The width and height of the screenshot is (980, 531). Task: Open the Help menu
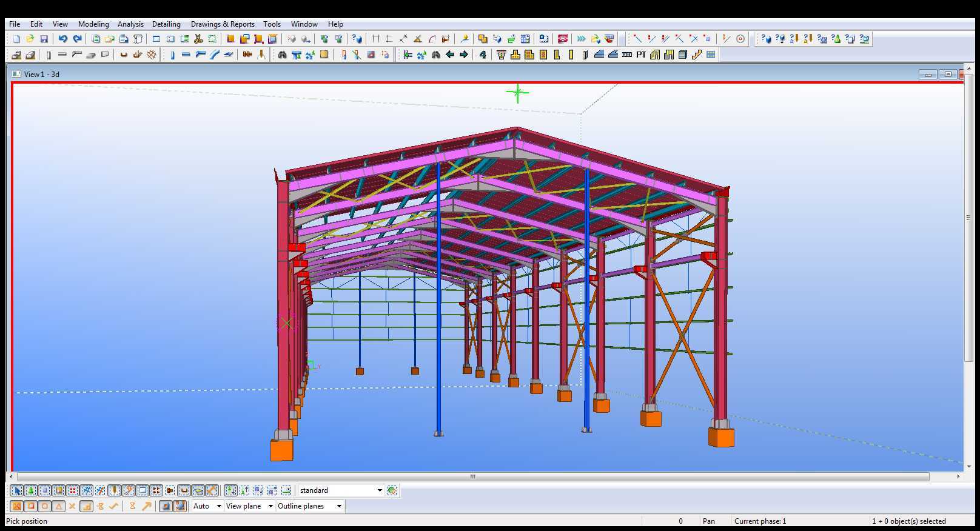click(335, 24)
